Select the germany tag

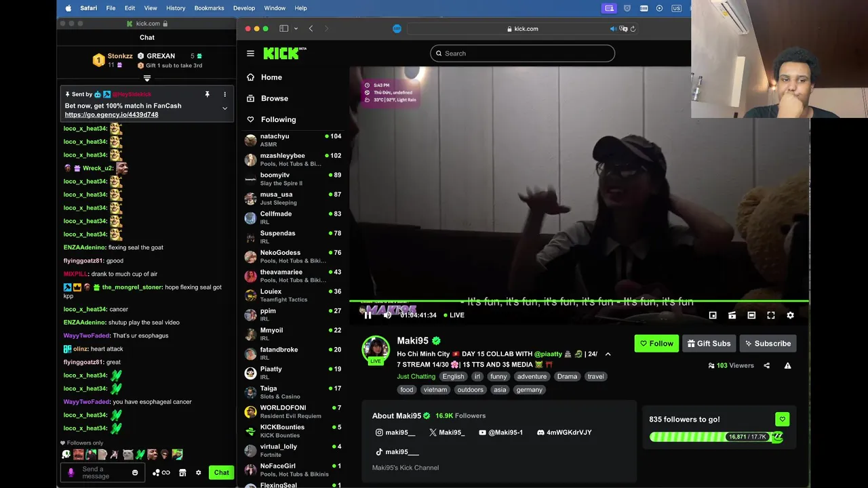click(529, 390)
